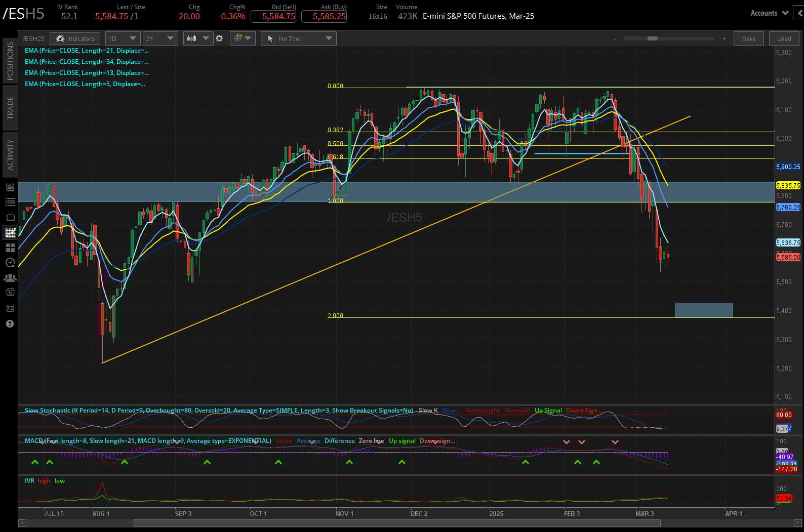Click the zoom out minus button
The image size is (804, 532).
pos(615,38)
